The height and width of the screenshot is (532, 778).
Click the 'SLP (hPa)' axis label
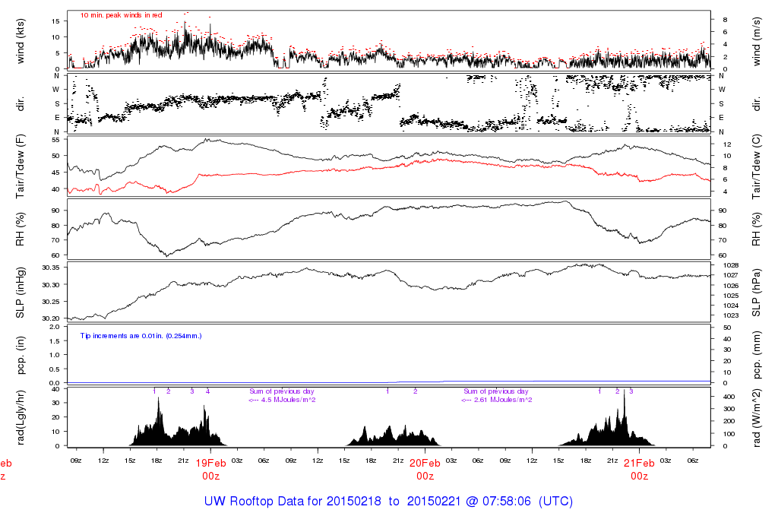(x=756, y=293)
